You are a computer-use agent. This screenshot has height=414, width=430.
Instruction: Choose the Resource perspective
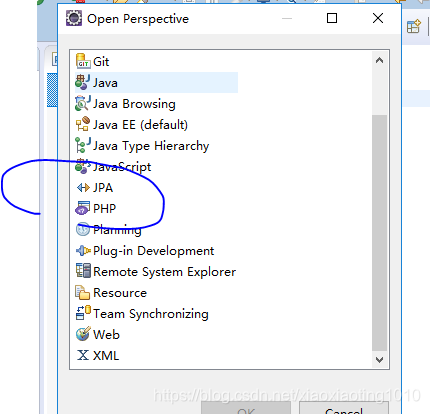(120, 293)
